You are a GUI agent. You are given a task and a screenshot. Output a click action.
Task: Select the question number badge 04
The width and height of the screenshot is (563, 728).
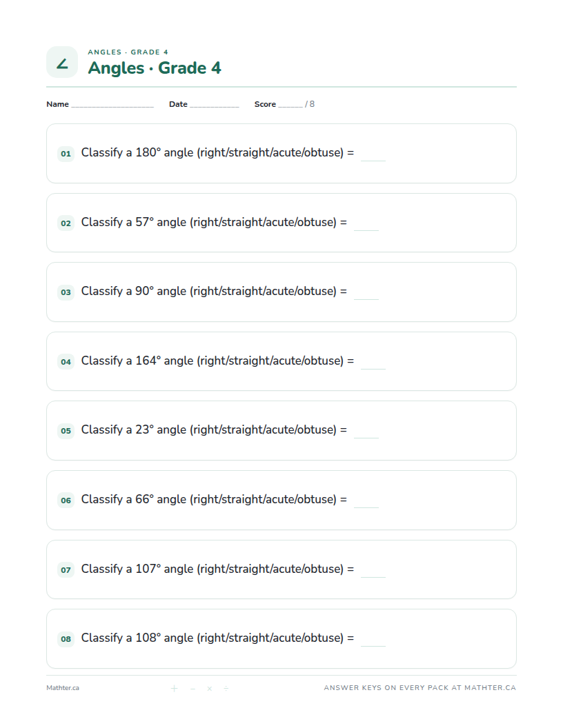66,362
